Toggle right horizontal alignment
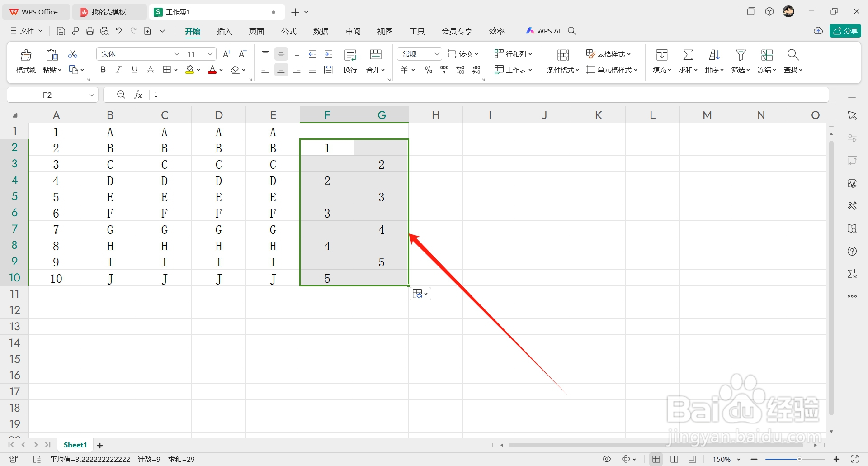Viewport: 868px width, 466px height. click(297, 70)
